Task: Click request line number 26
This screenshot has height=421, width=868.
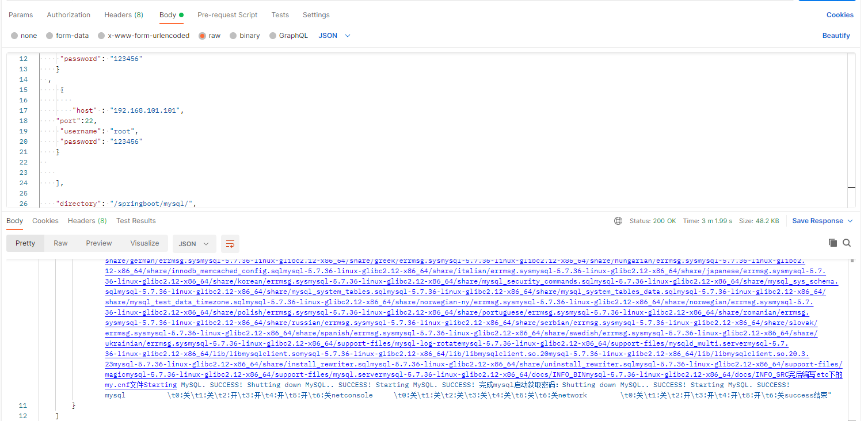Action: pos(23,204)
